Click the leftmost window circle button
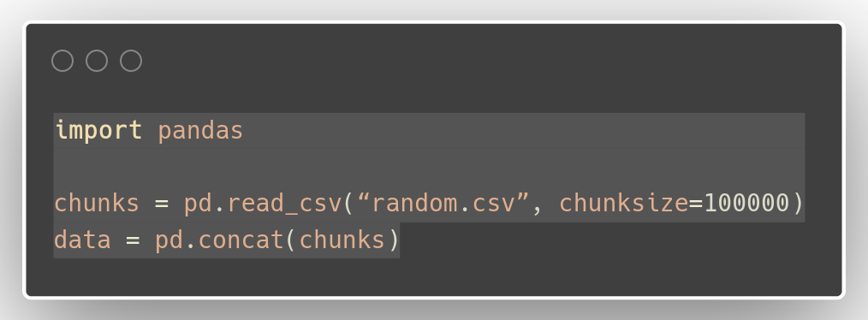868x320 pixels. [x=62, y=61]
